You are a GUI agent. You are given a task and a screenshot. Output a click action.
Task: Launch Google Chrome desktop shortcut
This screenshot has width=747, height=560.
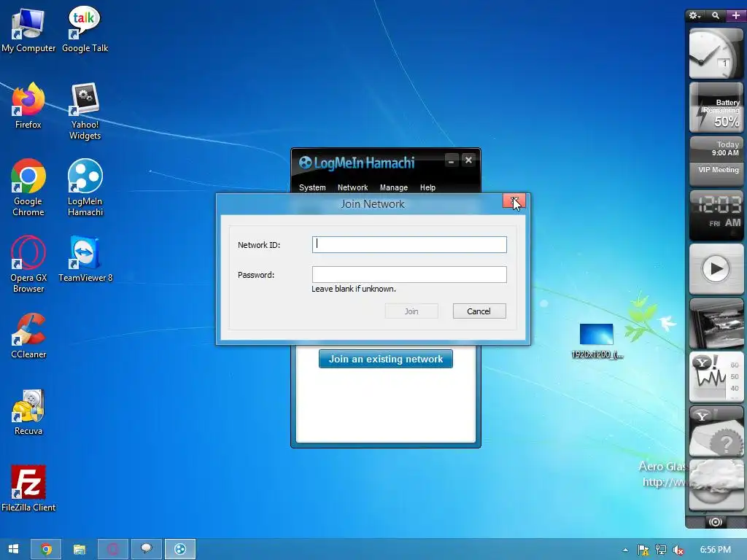point(28,187)
